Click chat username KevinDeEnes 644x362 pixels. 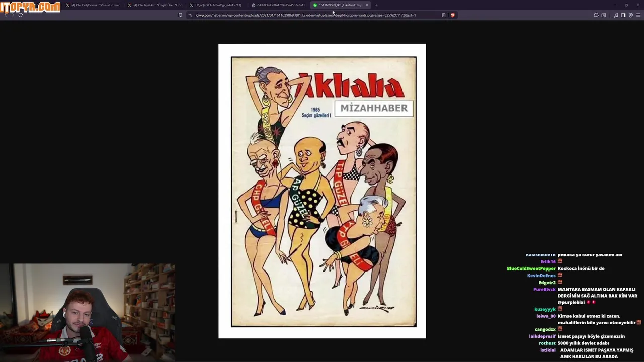[541, 276]
